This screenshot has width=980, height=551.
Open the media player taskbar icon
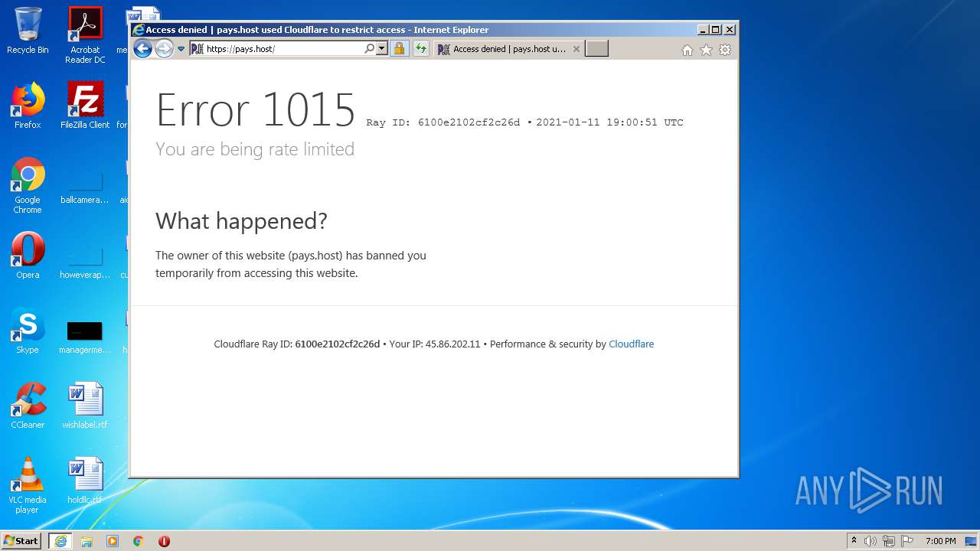(x=113, y=541)
